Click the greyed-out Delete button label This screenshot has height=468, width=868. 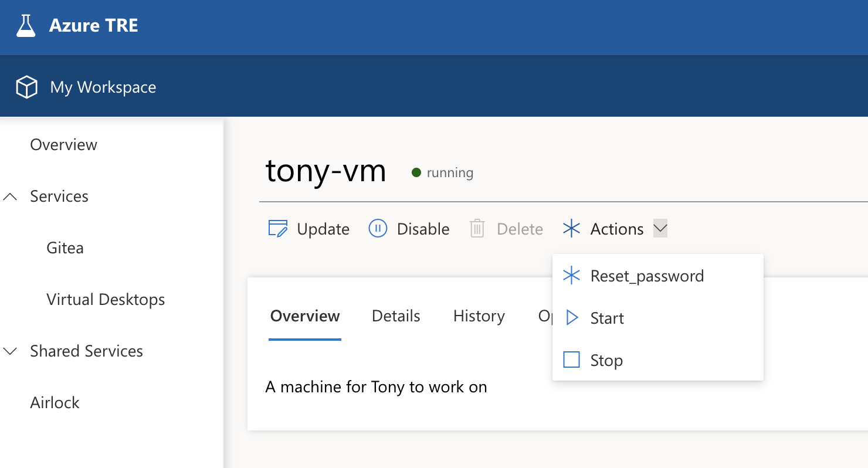click(520, 229)
